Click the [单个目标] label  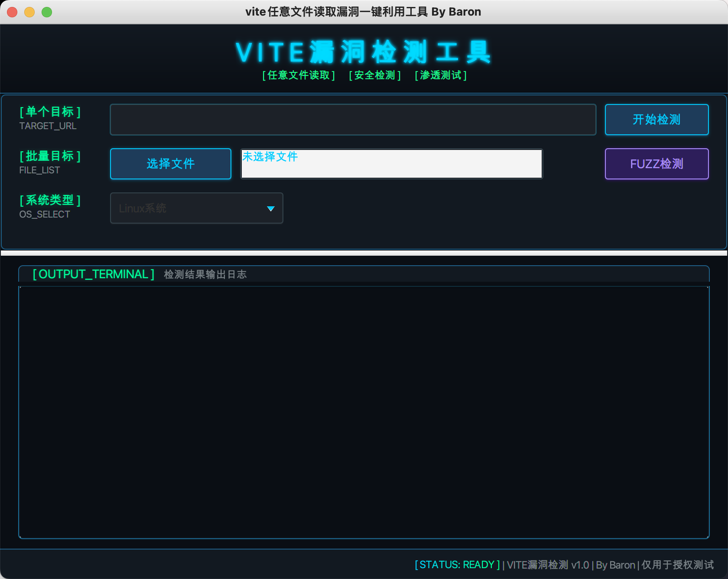point(50,112)
